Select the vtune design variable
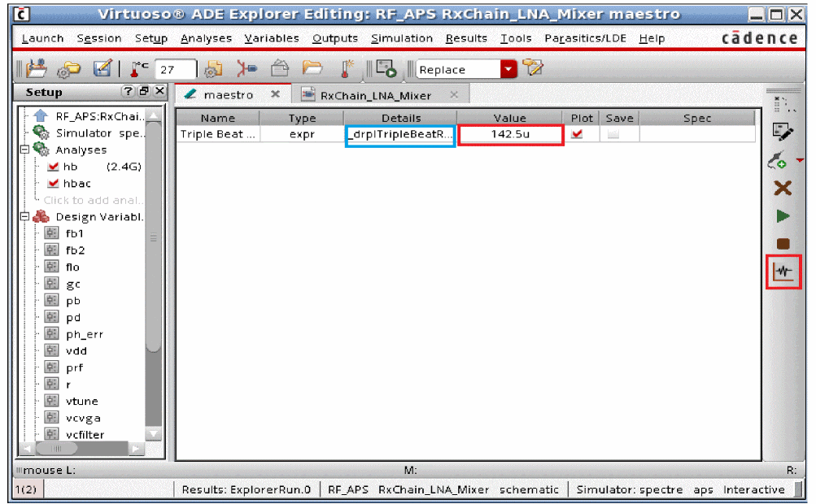Screen dimensions: 816x504 (x=81, y=401)
